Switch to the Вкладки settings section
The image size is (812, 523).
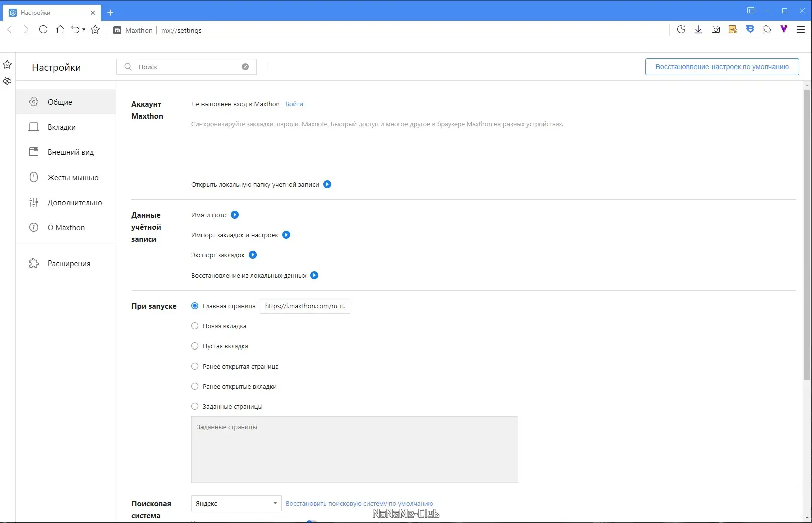click(x=66, y=127)
